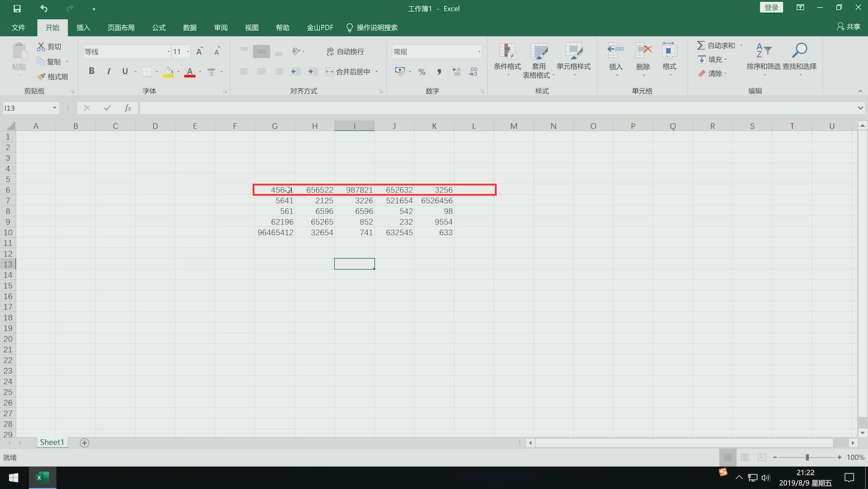Open Cell Styles (单元格样式)
This screenshot has height=489, width=868.
[x=573, y=59]
